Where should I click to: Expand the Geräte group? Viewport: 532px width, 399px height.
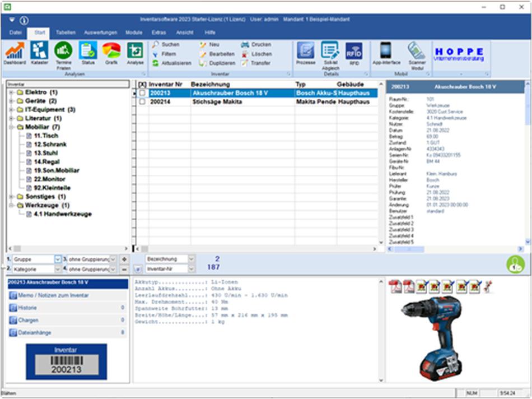[12, 101]
